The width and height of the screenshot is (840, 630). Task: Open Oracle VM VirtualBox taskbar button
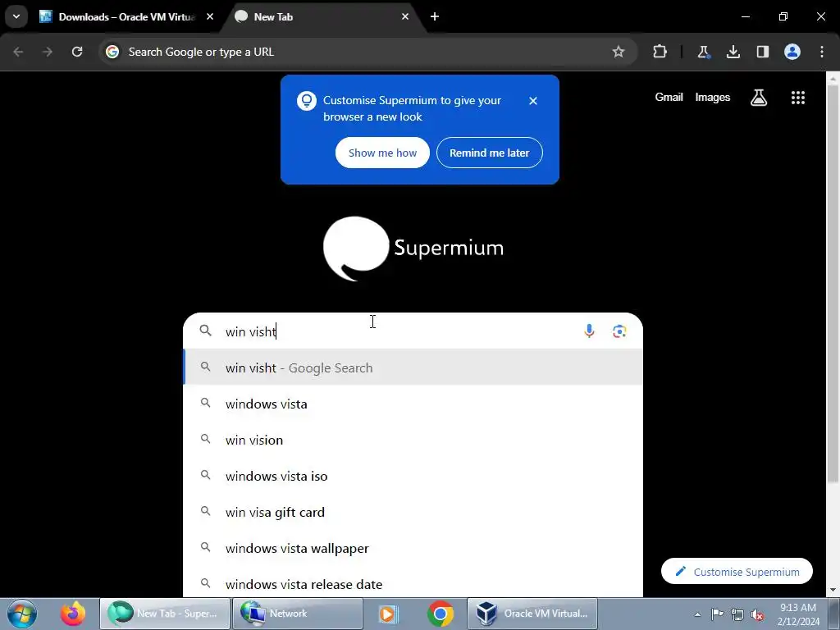click(532, 614)
